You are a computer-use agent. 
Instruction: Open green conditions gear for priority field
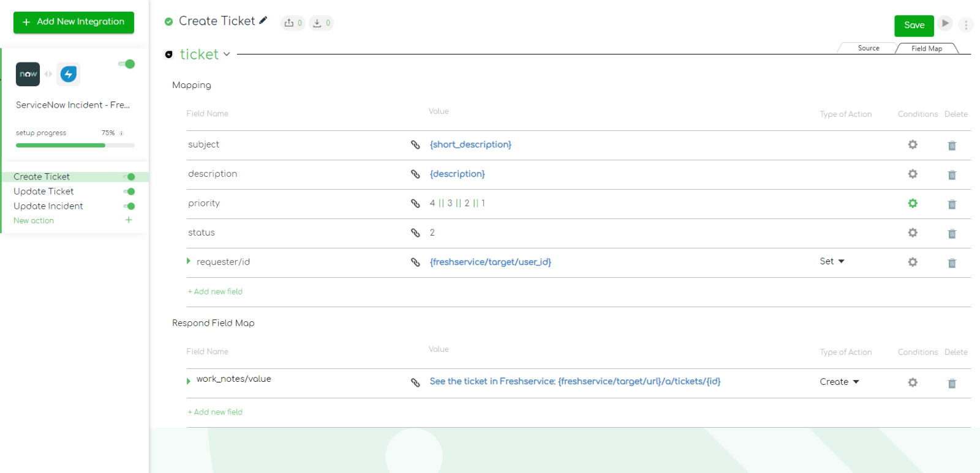[913, 203]
